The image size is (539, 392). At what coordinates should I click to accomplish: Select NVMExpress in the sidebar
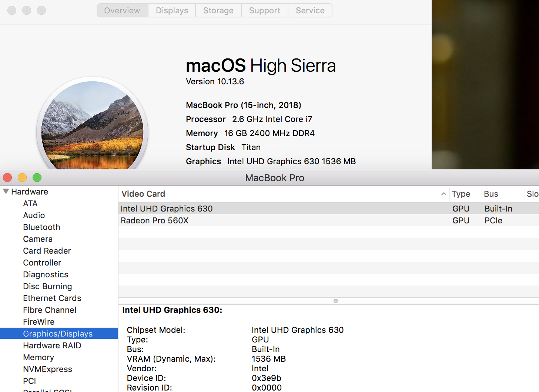pyautogui.click(x=48, y=369)
